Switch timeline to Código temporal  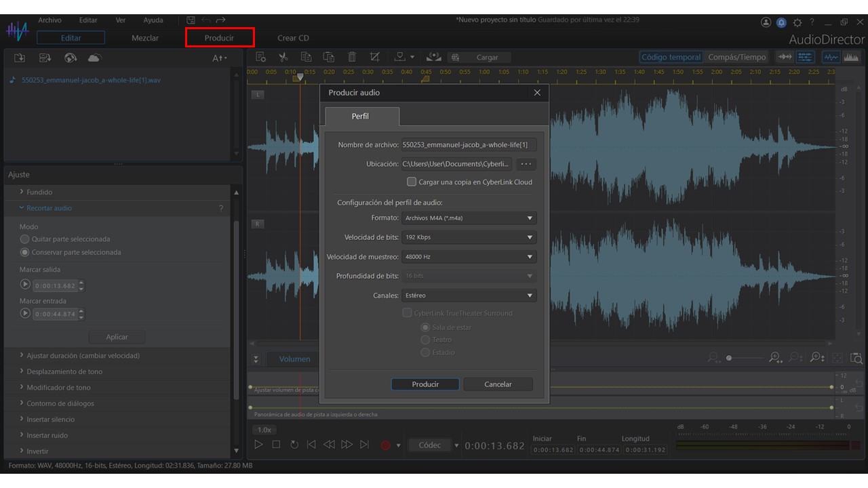[x=671, y=57]
